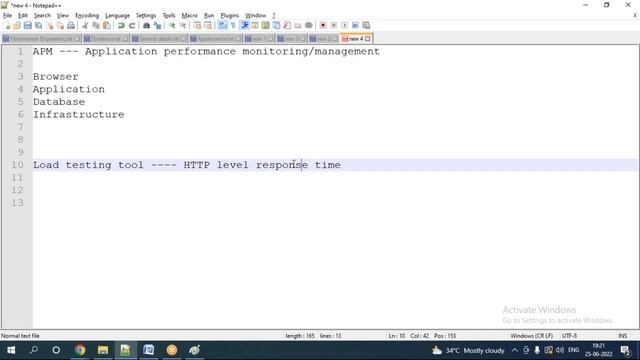
Task: Open the Function List toolbar icon
Action: pos(287,25)
